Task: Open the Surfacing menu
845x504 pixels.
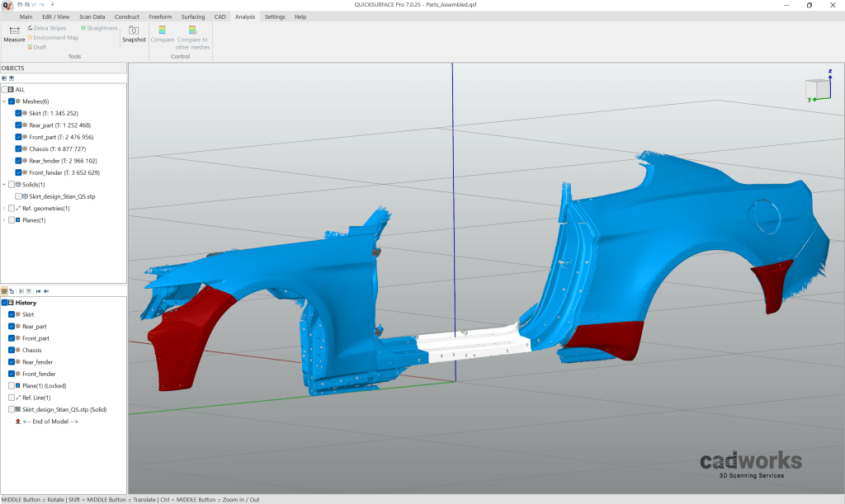Action: 192,16
